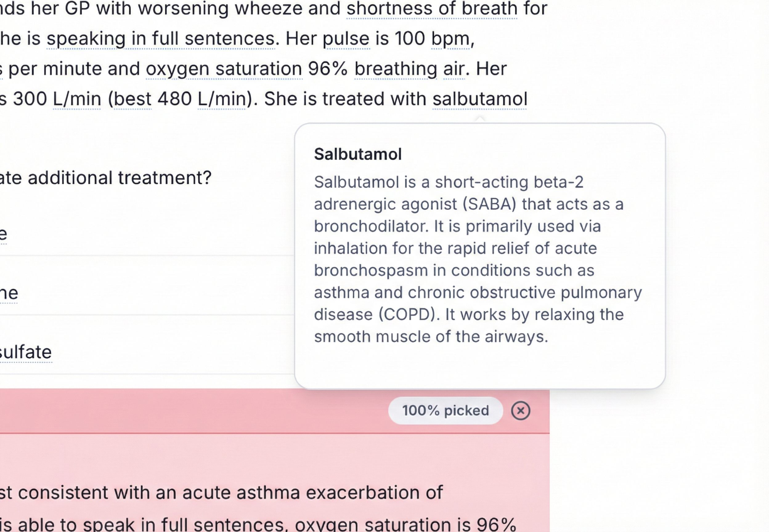Click the circled X icon beside "100% picked"

pos(520,411)
